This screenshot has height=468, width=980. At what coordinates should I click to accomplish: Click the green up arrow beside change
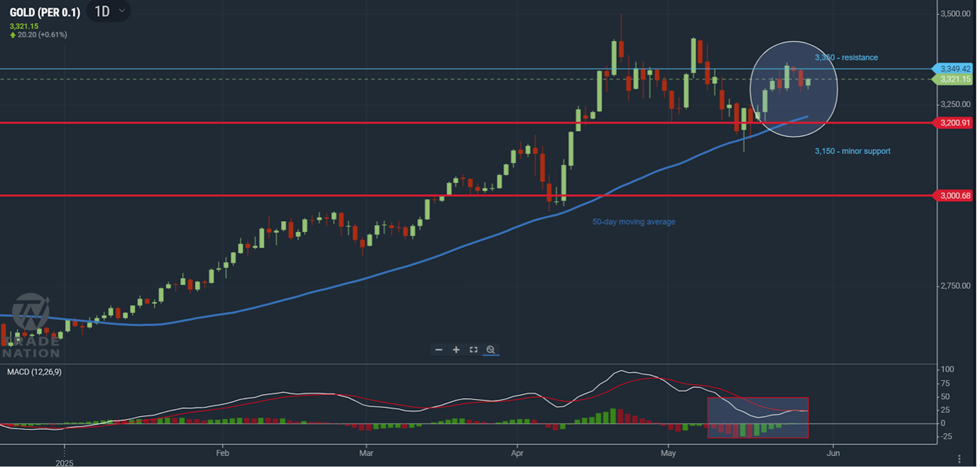pos(13,35)
